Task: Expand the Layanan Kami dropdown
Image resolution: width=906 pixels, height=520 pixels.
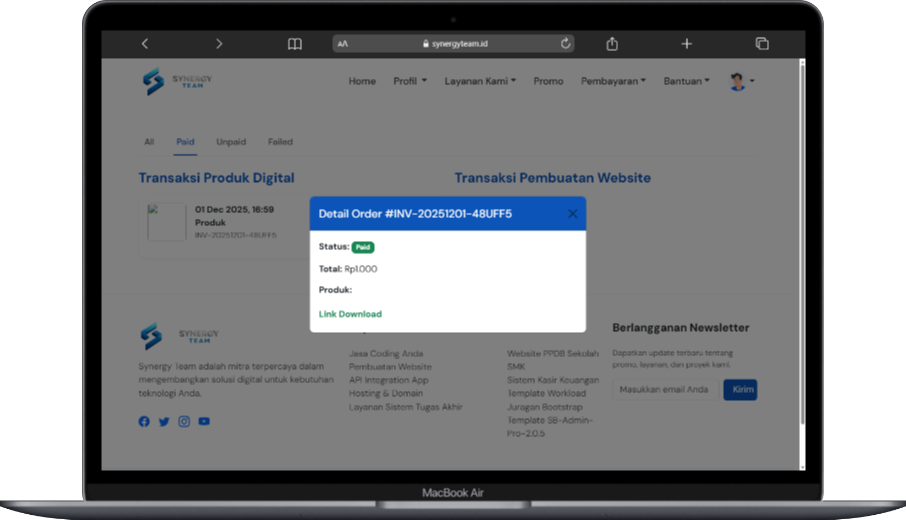Action: tap(480, 81)
